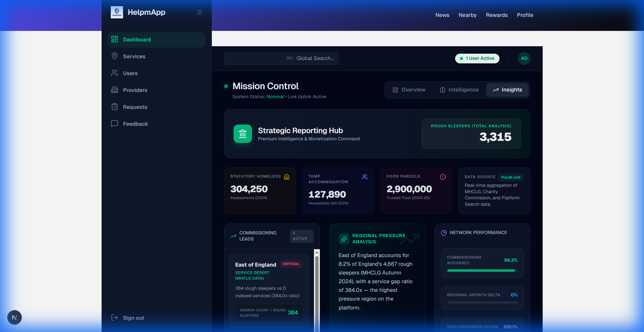Viewport: 644px width, 332px height.
Task: Open the Requests page in sidebar
Action: pyautogui.click(x=135, y=107)
